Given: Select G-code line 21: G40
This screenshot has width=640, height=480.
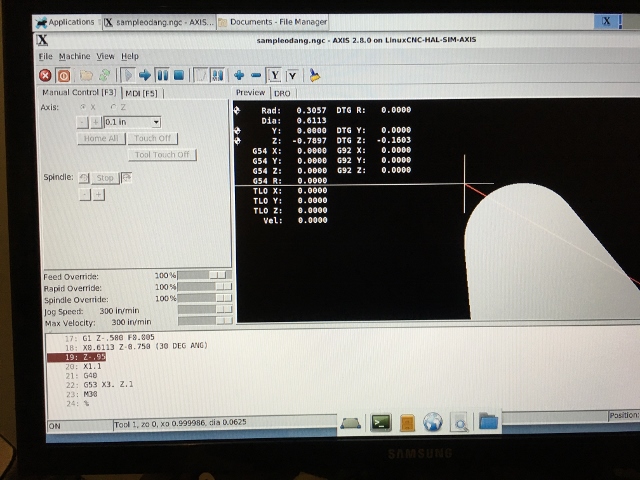Looking at the screenshot, I should 81,376.
